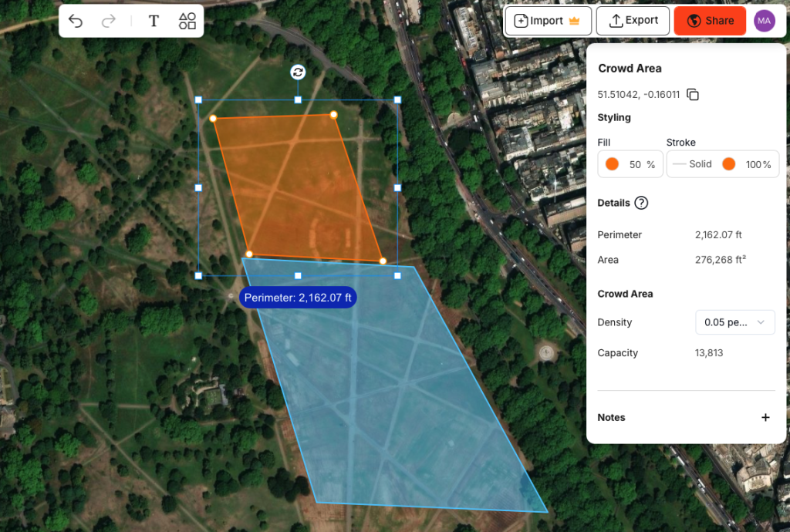Click the orange polygon's top-left vertex
This screenshot has height=532, width=790.
coord(213,118)
